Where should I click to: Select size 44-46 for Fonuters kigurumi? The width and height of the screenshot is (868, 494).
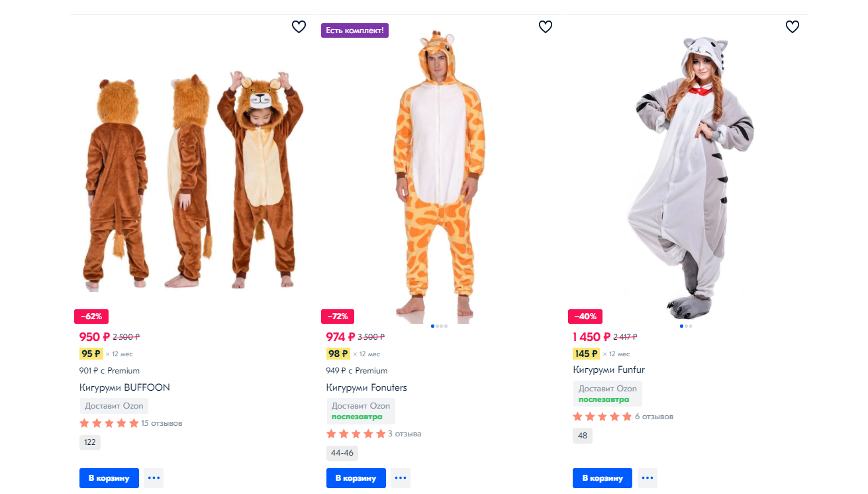coord(342,453)
